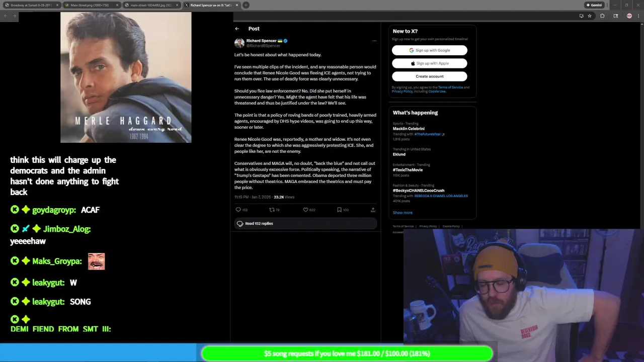This screenshot has width=644, height=362.
Task: Click Sign up with Apple button
Action: tap(430, 63)
